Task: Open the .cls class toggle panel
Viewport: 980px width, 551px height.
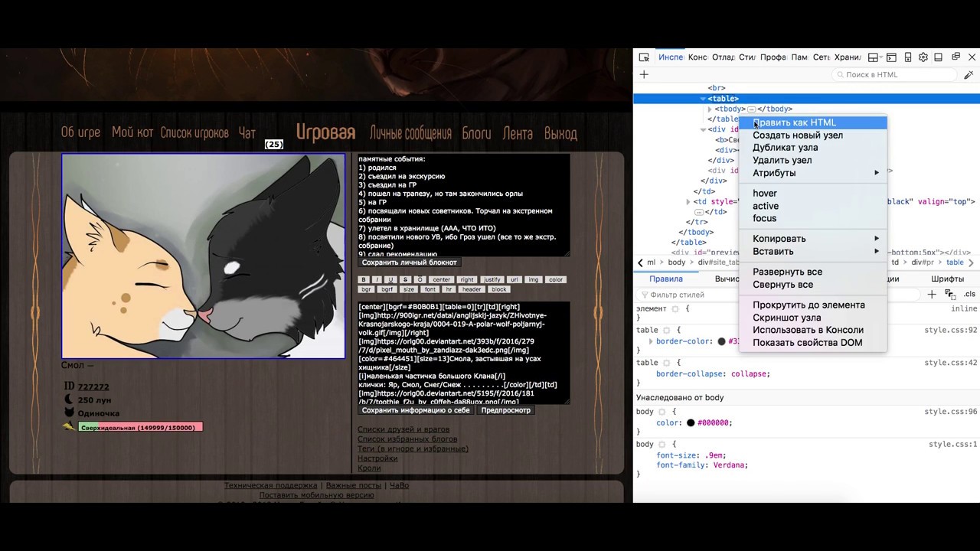Action: tap(970, 294)
